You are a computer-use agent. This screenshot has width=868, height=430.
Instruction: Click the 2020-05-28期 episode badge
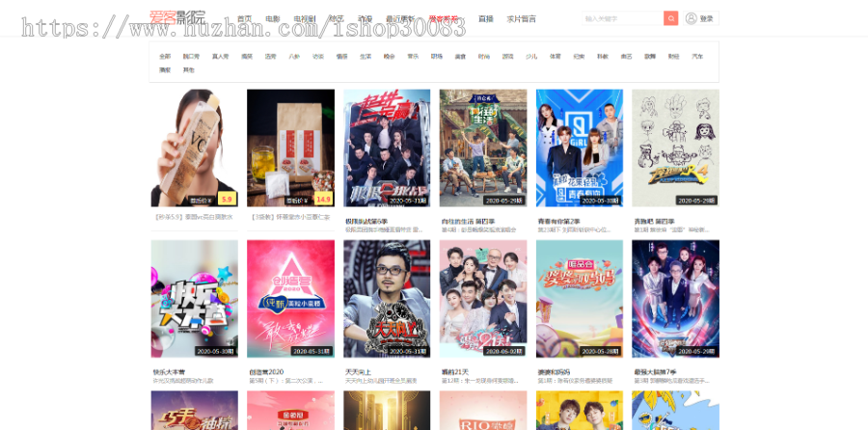(x=600, y=351)
